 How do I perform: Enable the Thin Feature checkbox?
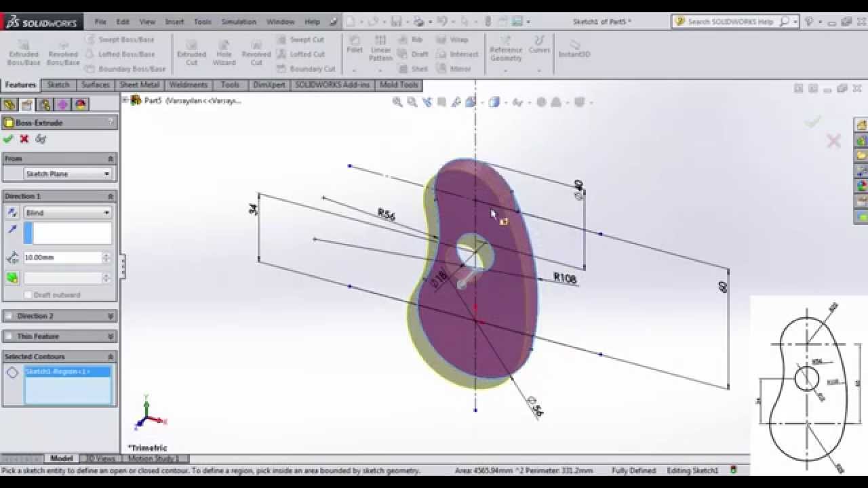tap(9, 336)
